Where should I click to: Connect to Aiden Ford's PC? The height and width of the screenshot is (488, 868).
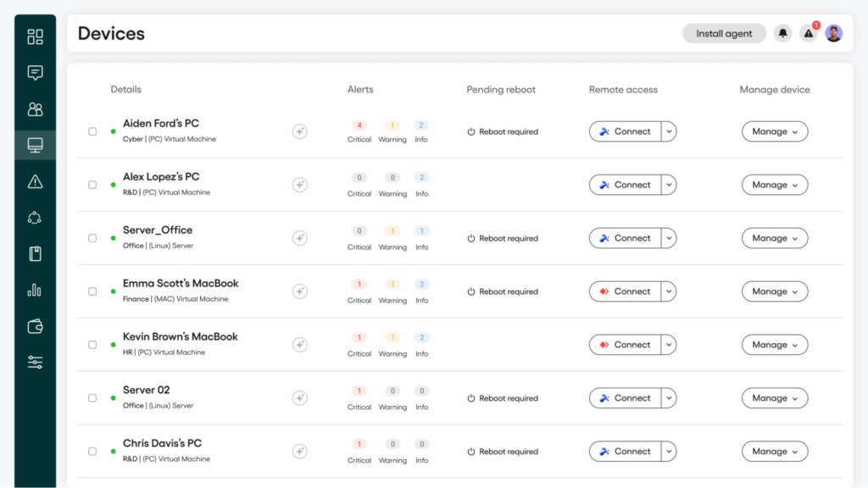coord(625,131)
